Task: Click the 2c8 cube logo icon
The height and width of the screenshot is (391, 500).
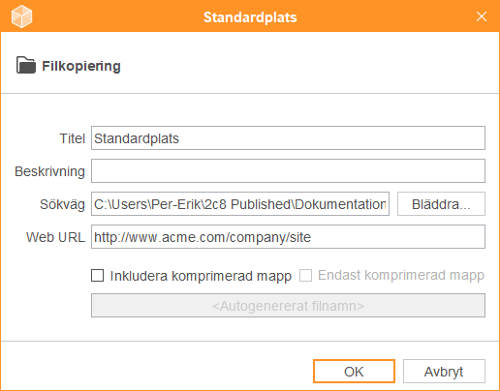Action: coord(22,16)
